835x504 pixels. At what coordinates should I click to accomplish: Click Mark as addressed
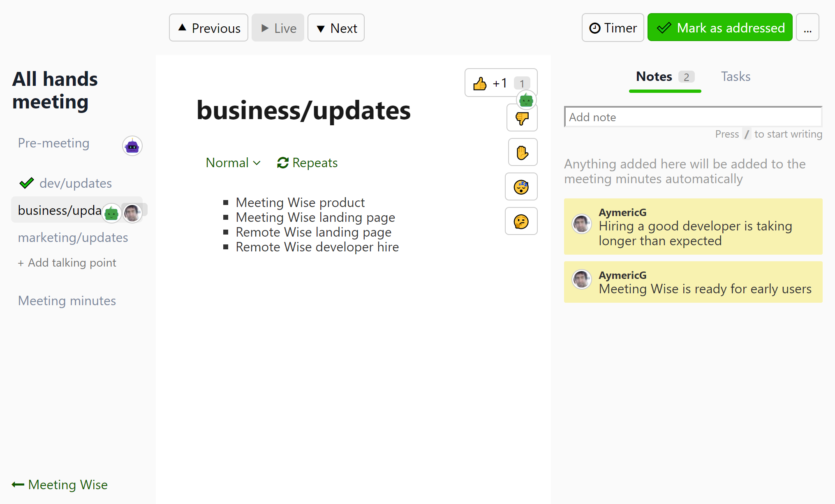(x=720, y=28)
